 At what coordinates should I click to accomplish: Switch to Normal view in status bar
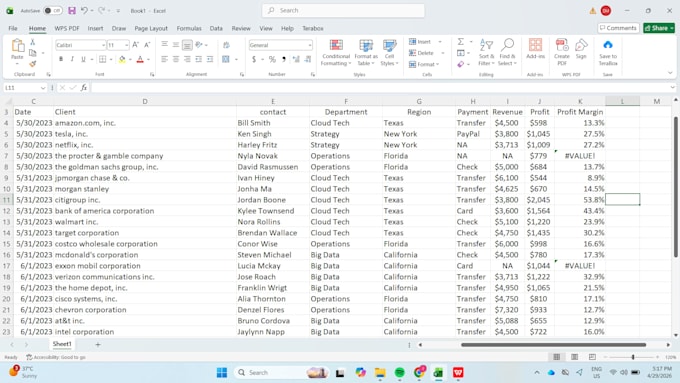point(556,357)
